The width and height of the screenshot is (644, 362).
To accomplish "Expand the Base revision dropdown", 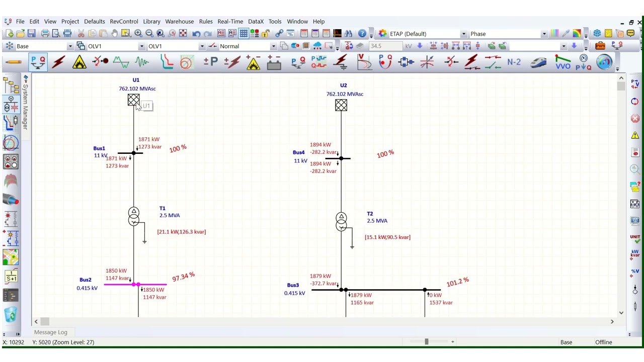I will 70,46.
